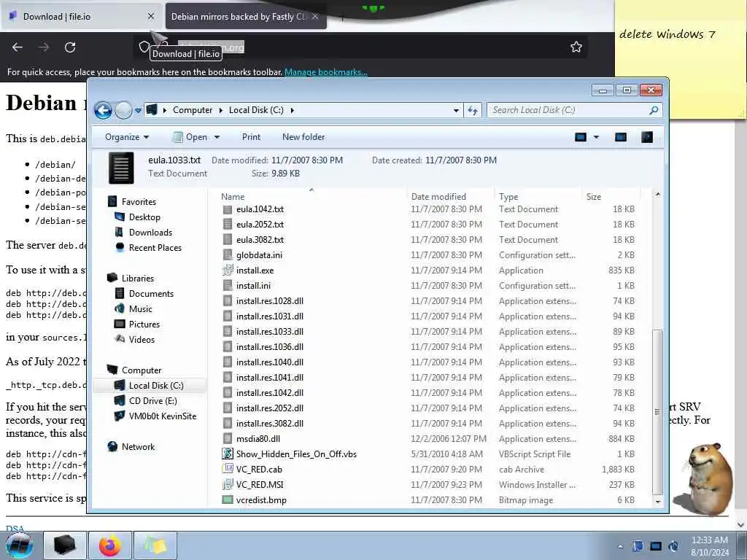747x560 pixels.
Task: Open the Windows Start menu orb
Action: [x=20, y=545]
